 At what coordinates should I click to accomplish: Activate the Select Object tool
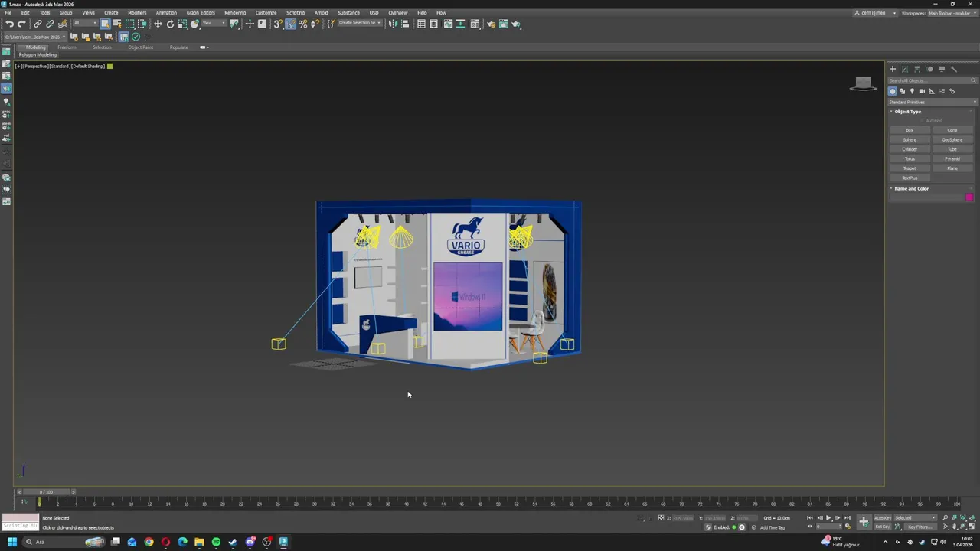pos(105,24)
